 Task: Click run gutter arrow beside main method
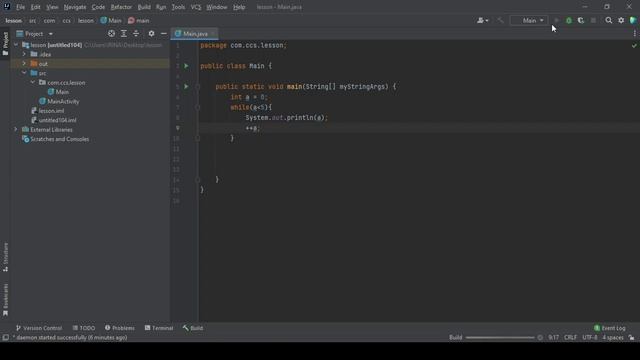tap(186, 87)
